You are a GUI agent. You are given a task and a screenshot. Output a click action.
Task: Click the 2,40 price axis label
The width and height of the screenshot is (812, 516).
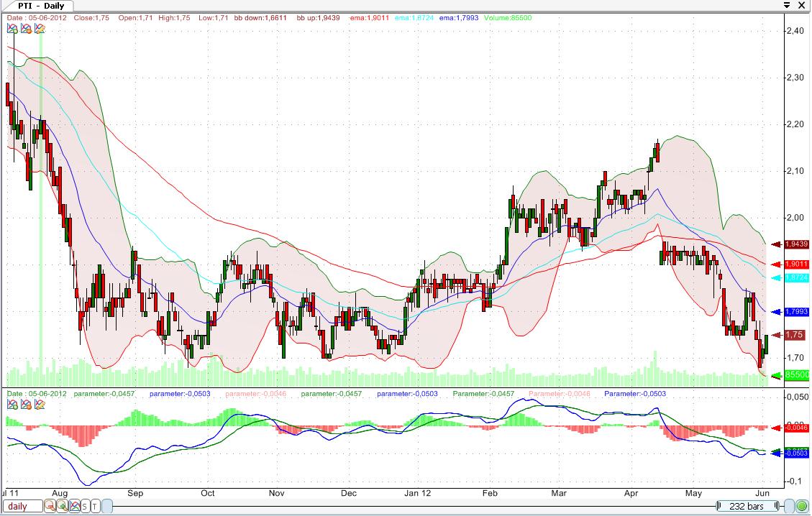(x=795, y=31)
